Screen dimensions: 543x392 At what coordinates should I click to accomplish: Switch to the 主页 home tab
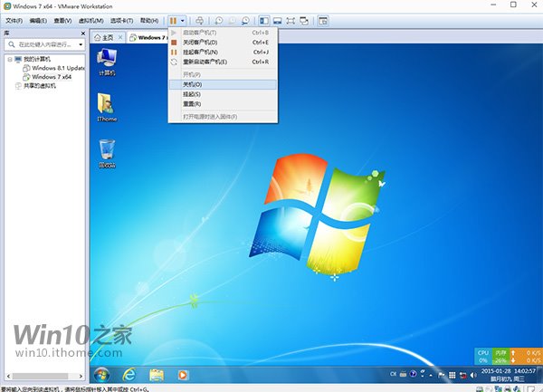pyautogui.click(x=104, y=37)
